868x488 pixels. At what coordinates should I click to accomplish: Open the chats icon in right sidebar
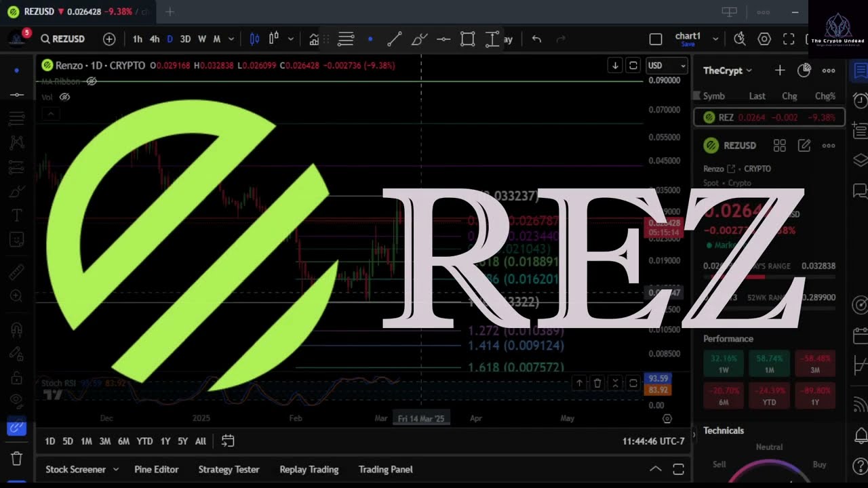(x=860, y=190)
